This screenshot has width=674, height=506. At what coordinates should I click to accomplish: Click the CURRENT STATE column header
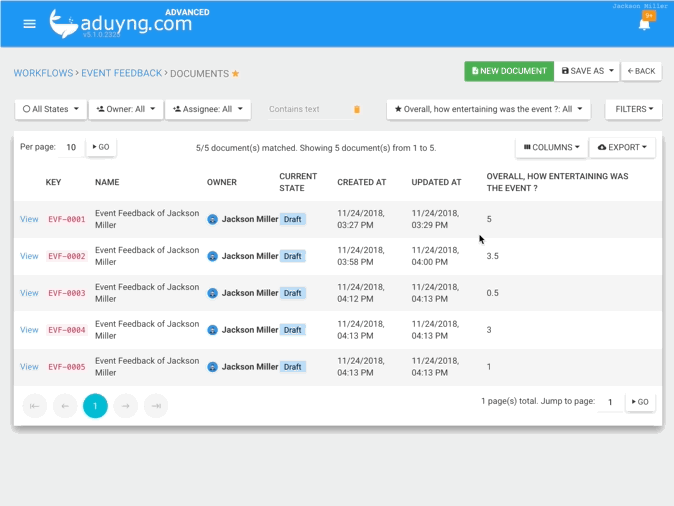[x=298, y=182]
